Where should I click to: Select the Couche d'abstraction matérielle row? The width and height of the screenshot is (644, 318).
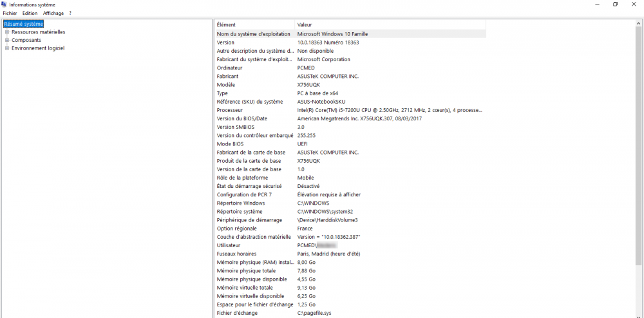[x=350, y=237]
